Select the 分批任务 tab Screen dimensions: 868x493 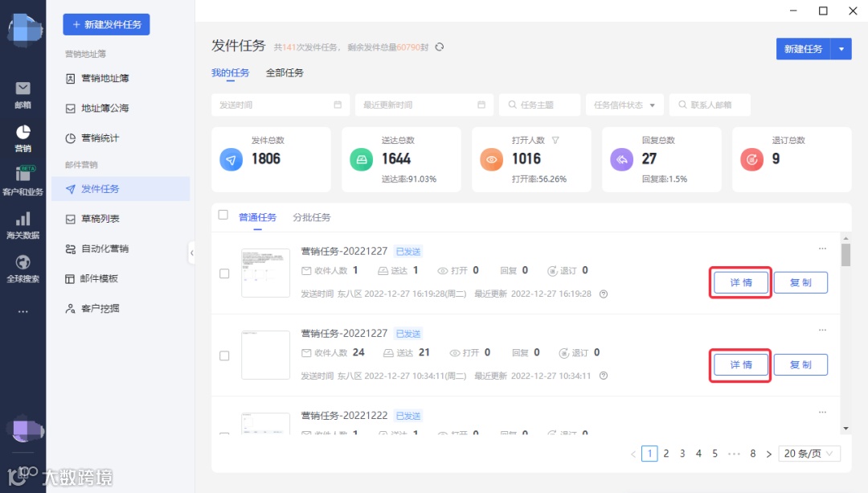point(312,217)
